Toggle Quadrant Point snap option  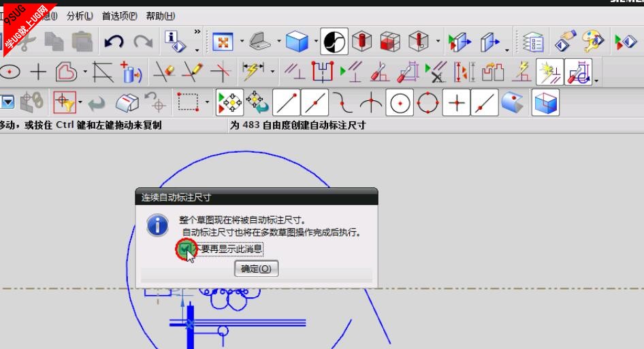[428, 102]
